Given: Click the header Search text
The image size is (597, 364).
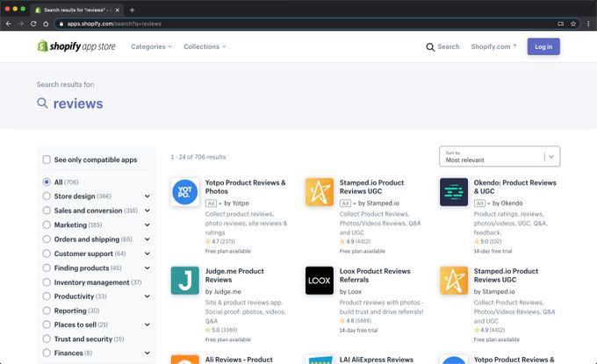Looking at the screenshot, I should (x=449, y=46).
